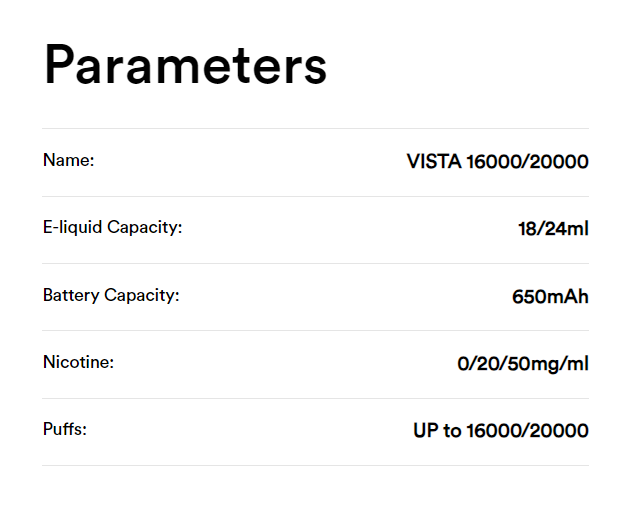
Task: Click the divider between Battery and Nicotine rows
Action: click(315, 330)
